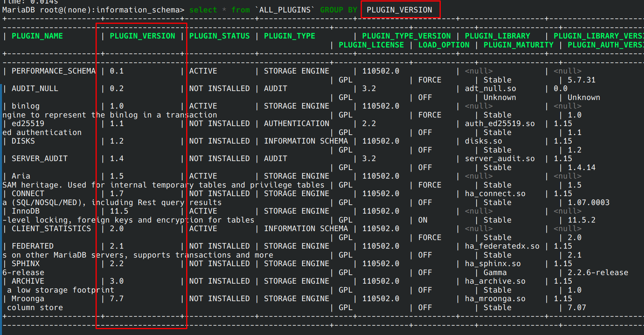Click the 1.07.0003 auth version value
Image resolution: width=644 pixels, height=335 pixels.
(x=589, y=203)
